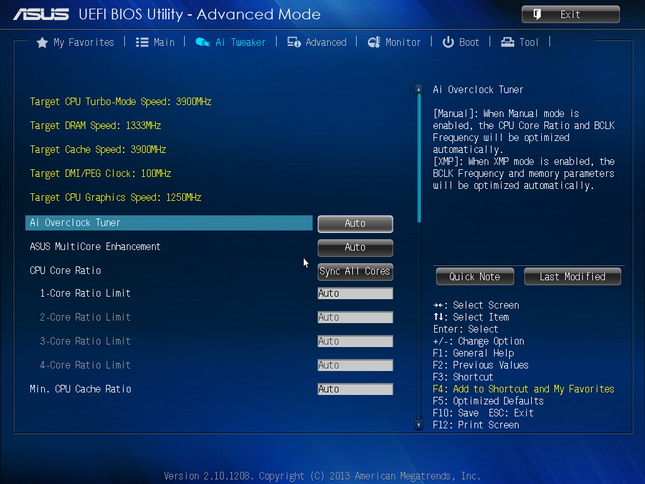Click the F3: Shortcut hint
The height and width of the screenshot is (484, 645).
click(463, 377)
